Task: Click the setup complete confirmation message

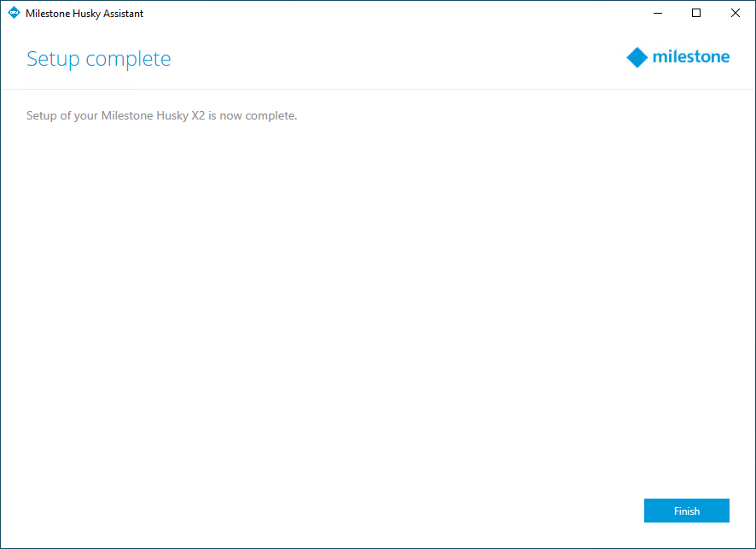Action: (x=161, y=116)
